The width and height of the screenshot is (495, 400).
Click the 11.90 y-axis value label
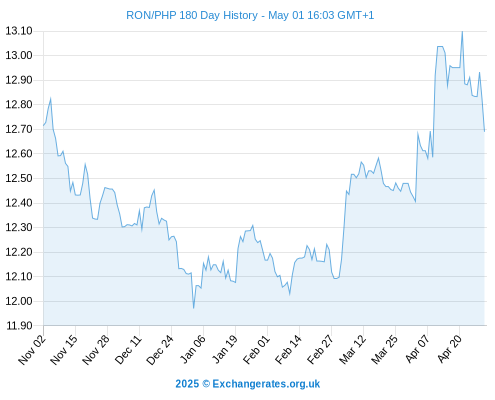(19, 326)
